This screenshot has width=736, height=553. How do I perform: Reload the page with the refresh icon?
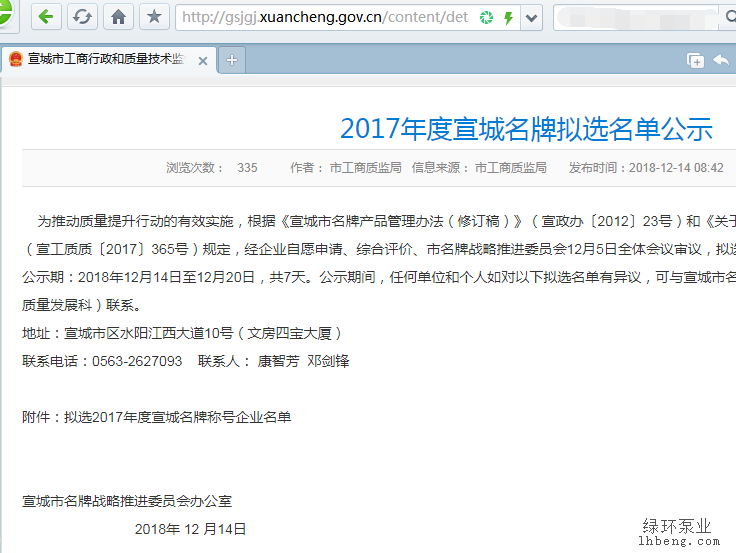tap(83, 17)
